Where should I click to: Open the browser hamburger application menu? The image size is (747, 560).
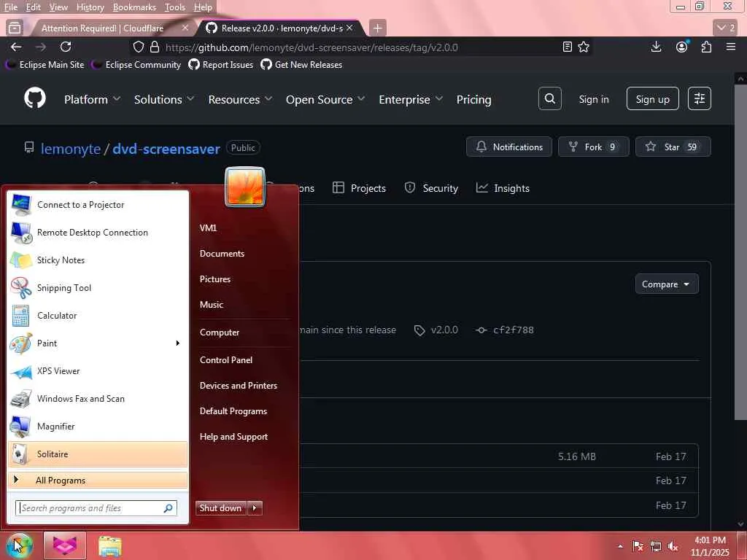[x=731, y=47]
